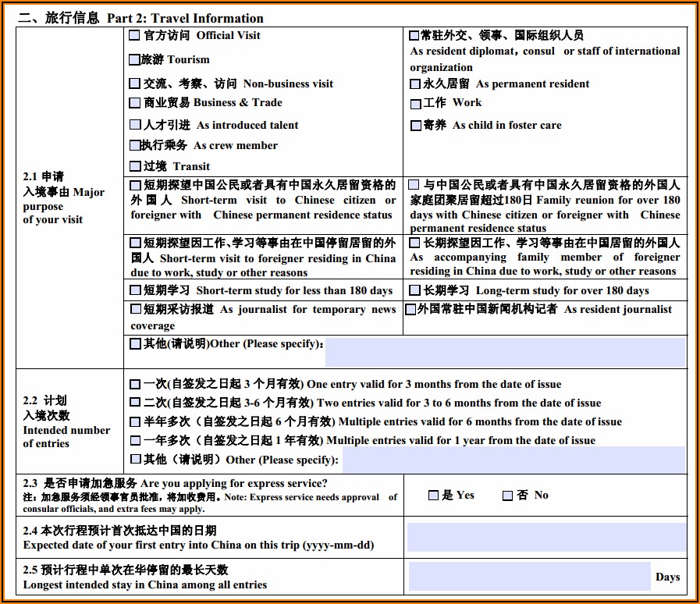700x604 pixels.
Task: Tick Short-term study for less than 180 days
Action: 136,290
